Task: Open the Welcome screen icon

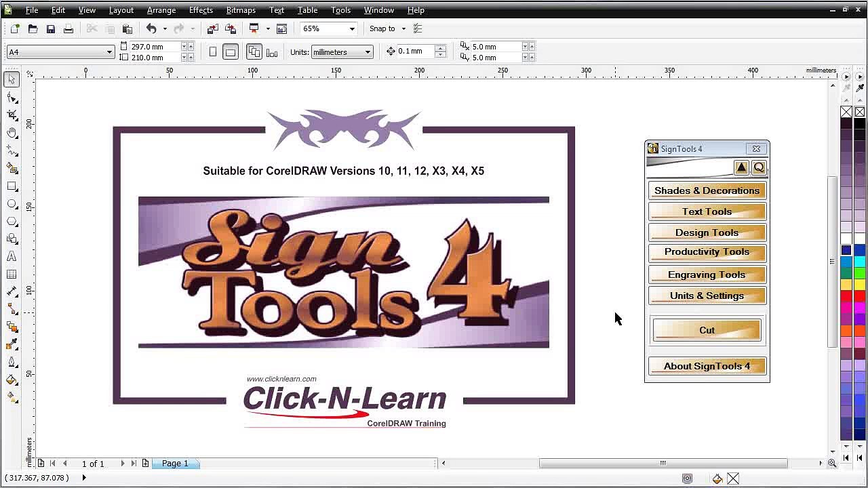Action: (x=281, y=28)
